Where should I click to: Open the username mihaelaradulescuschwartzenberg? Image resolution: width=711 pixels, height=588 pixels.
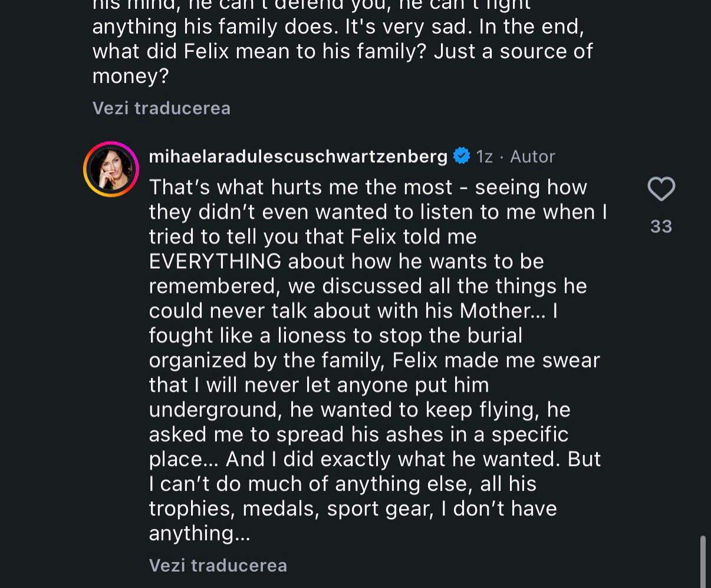298,156
